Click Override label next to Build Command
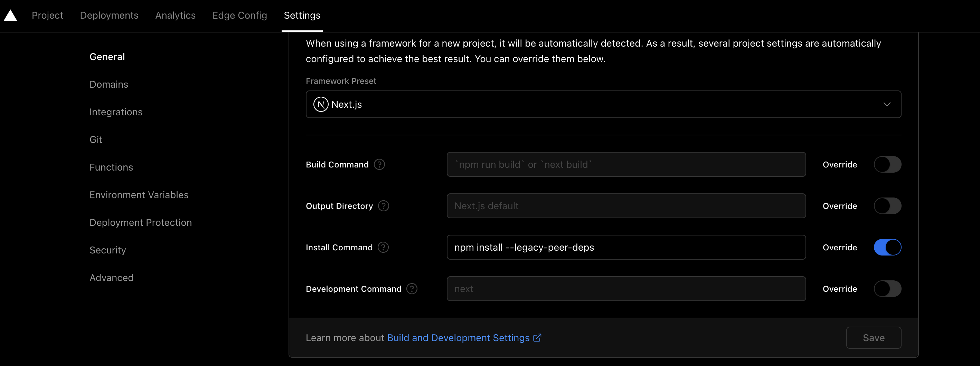 tap(840, 164)
